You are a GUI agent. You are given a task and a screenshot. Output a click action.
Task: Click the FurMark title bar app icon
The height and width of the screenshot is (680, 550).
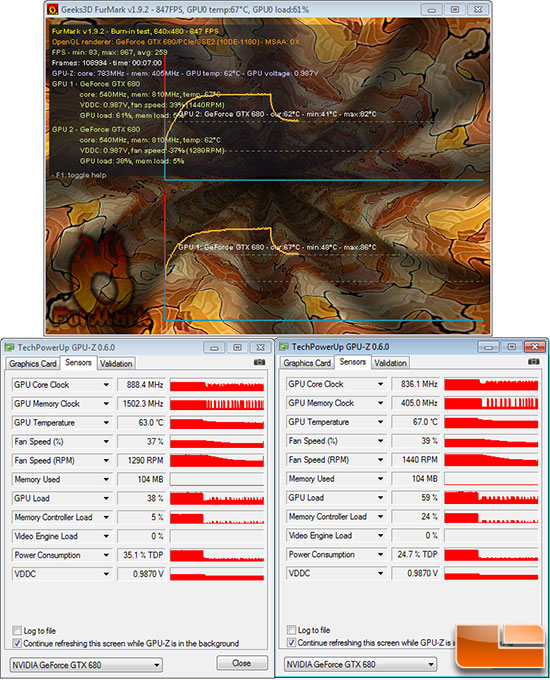[52, 9]
